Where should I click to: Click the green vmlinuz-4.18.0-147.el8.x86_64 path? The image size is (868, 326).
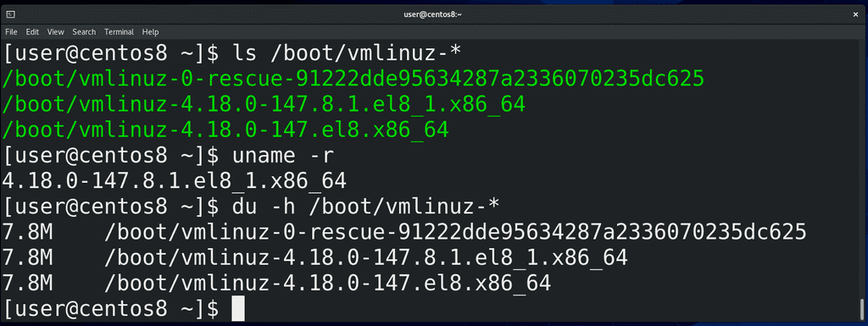tap(225, 130)
